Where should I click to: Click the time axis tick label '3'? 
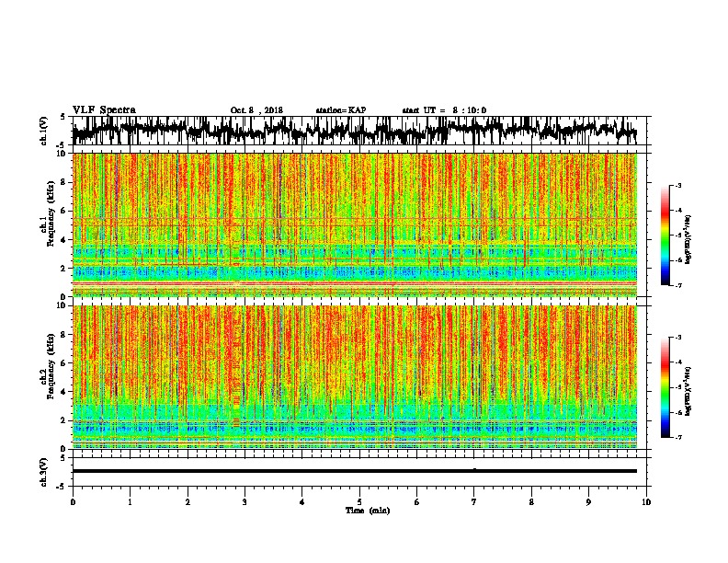pos(245,502)
